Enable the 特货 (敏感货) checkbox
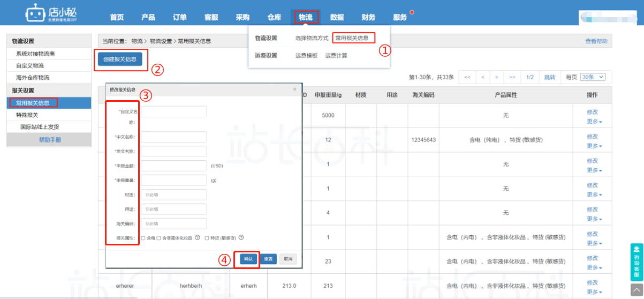The width and height of the screenshot is (644, 299). coord(207,238)
